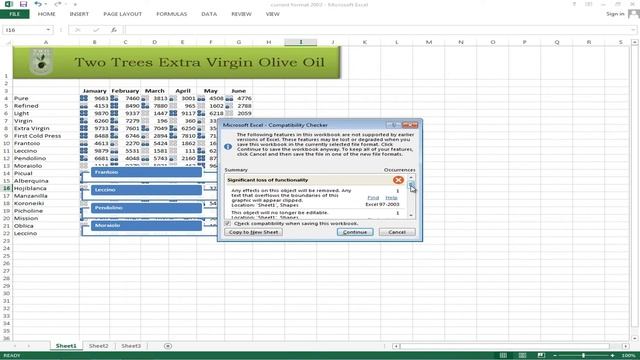
Task: Click the Frantoio blue shape
Action: point(146,172)
